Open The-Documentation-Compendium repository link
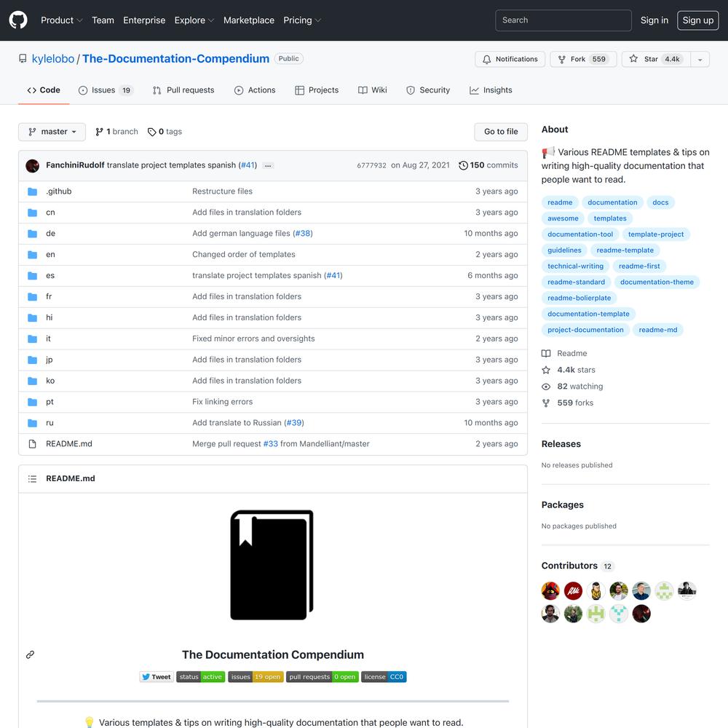728x728 pixels. coord(175,58)
